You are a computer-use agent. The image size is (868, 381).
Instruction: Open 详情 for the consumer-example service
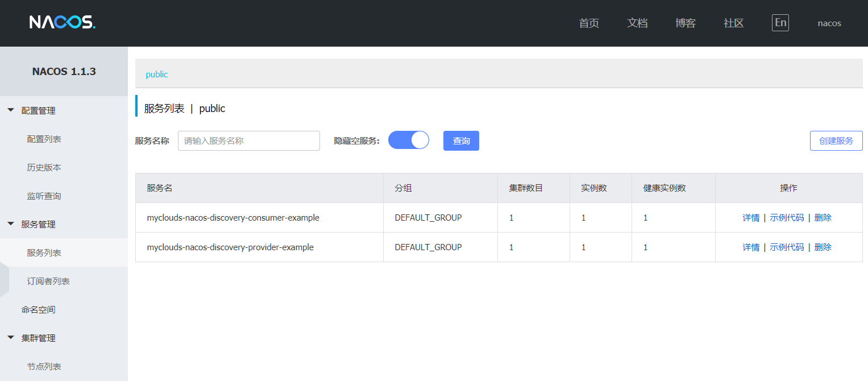751,217
